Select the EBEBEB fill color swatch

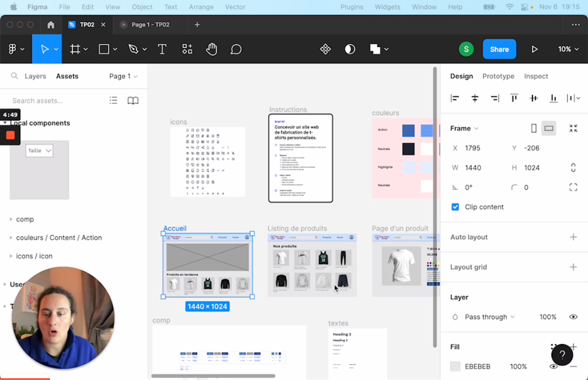point(455,367)
